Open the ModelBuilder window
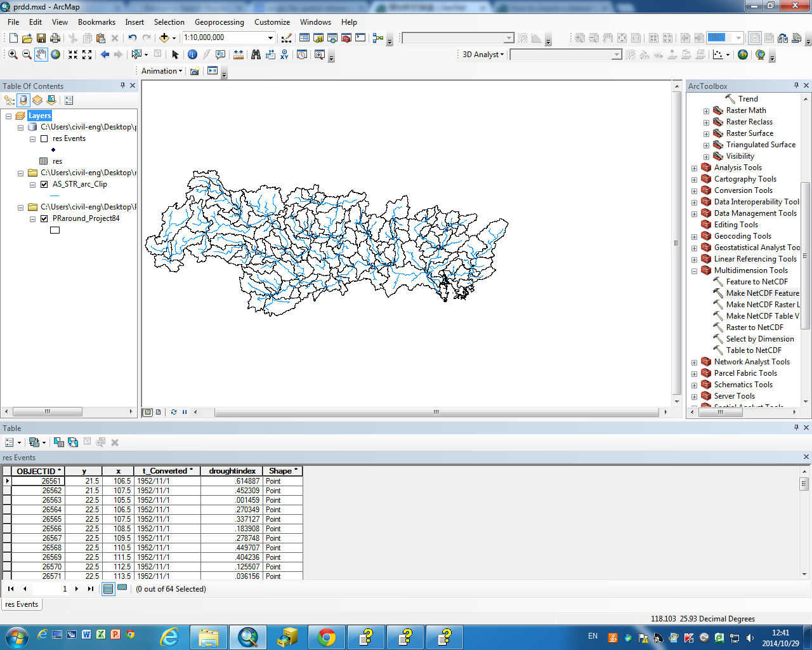The image size is (812, 650). tap(378, 38)
